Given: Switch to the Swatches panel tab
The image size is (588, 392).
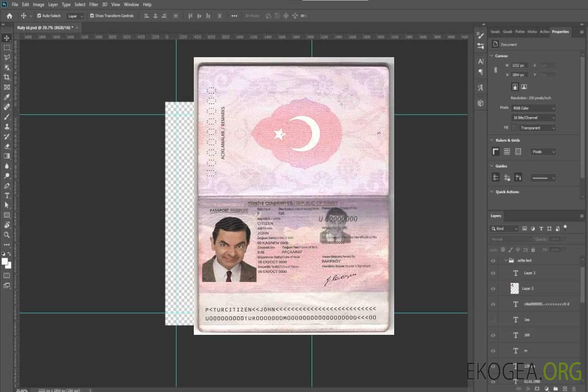Looking at the screenshot, I should [495, 32].
